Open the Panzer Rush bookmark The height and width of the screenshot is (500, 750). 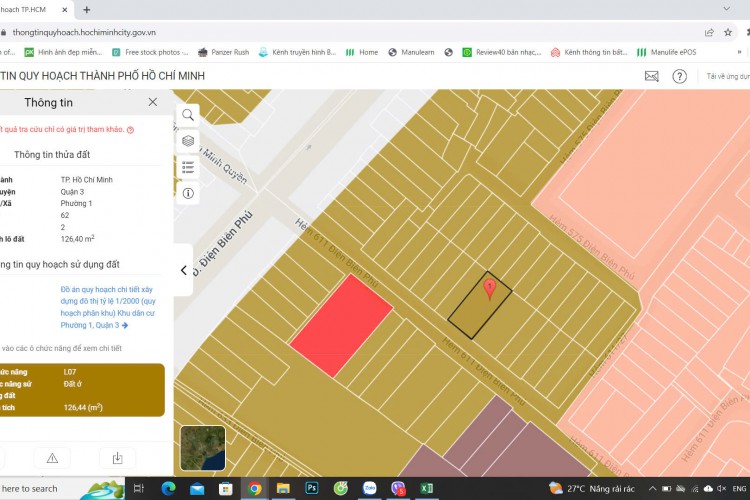click(x=223, y=52)
